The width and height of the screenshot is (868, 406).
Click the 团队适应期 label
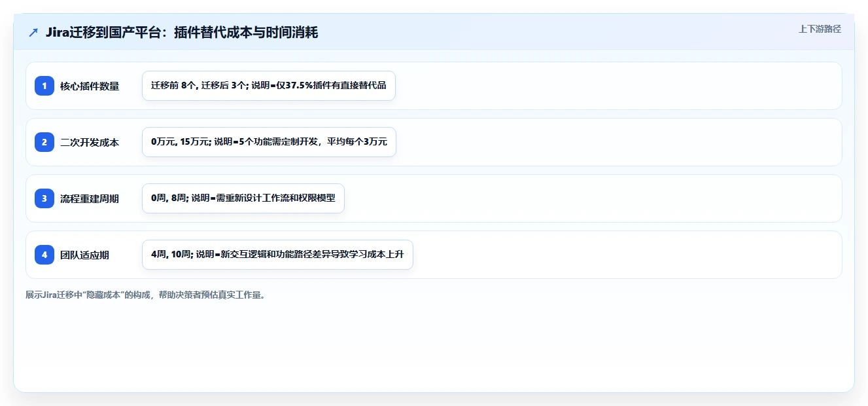(x=84, y=255)
